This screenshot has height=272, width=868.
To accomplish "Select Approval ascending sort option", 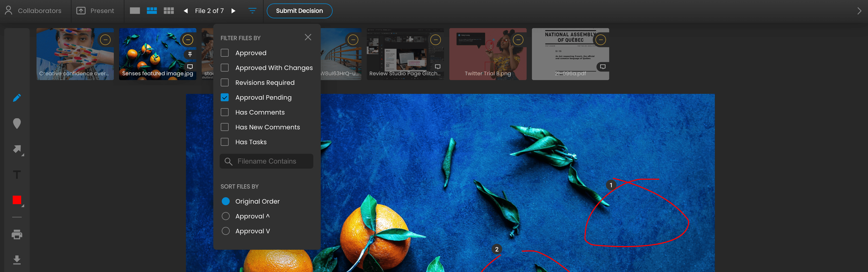I will pos(226,216).
